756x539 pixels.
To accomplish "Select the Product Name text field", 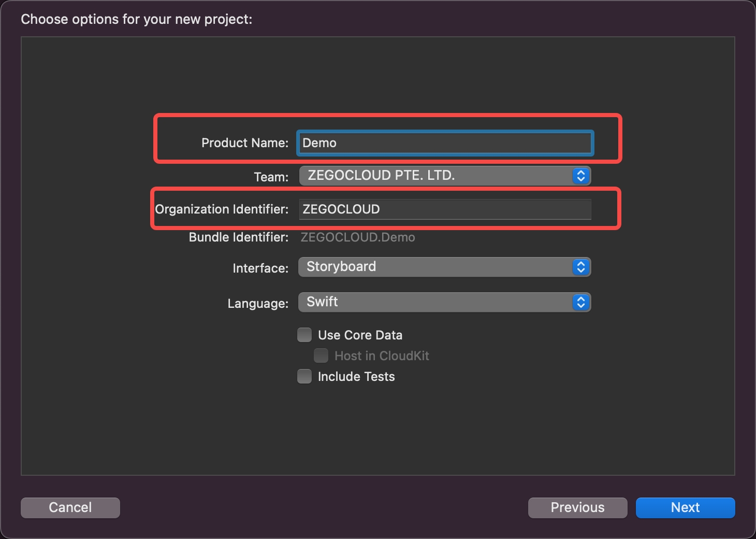I will pos(444,143).
